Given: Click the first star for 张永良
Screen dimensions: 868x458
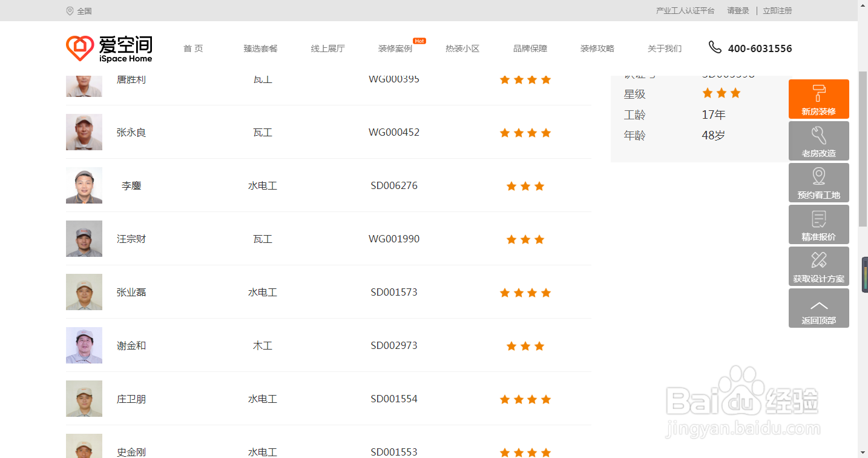Looking at the screenshot, I should [505, 133].
